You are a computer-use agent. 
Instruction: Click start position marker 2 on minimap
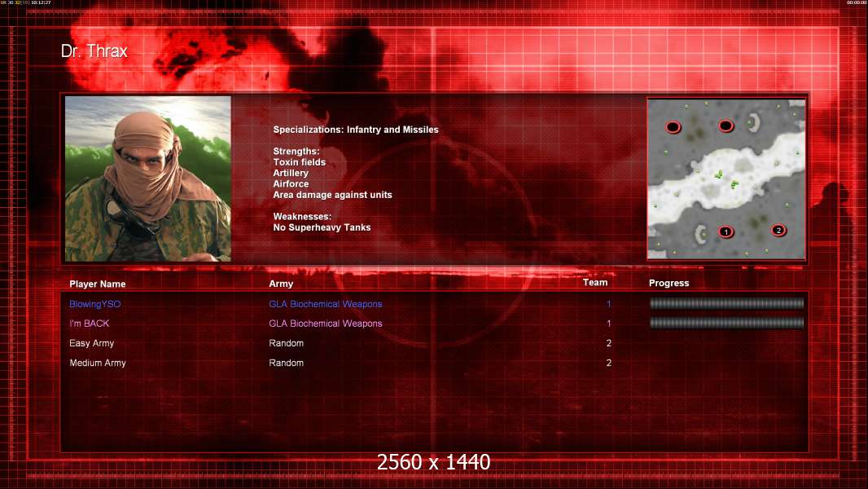778,230
